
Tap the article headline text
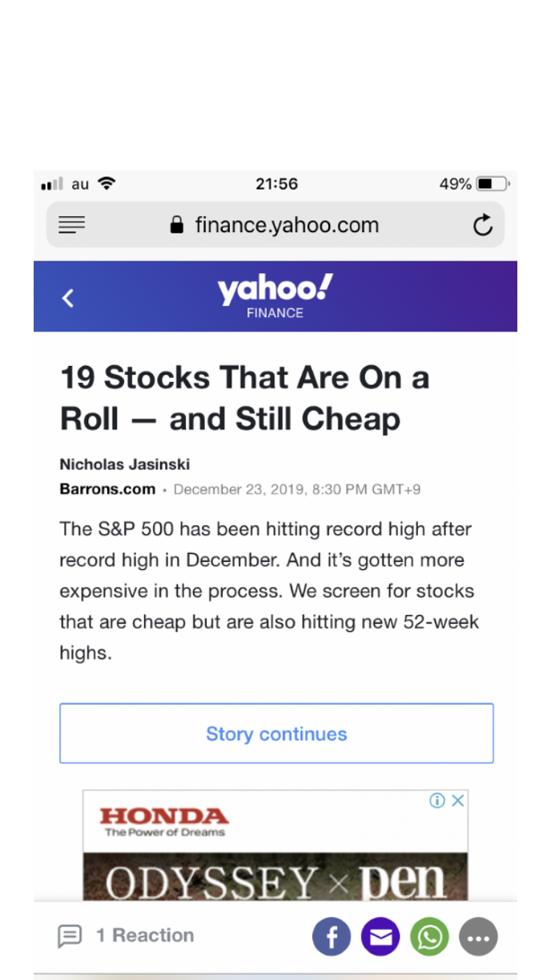(244, 398)
